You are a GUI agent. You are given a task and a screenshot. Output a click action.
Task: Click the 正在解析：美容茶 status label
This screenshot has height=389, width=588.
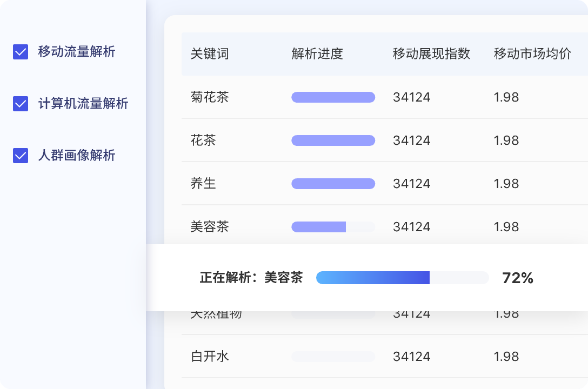tap(250, 277)
